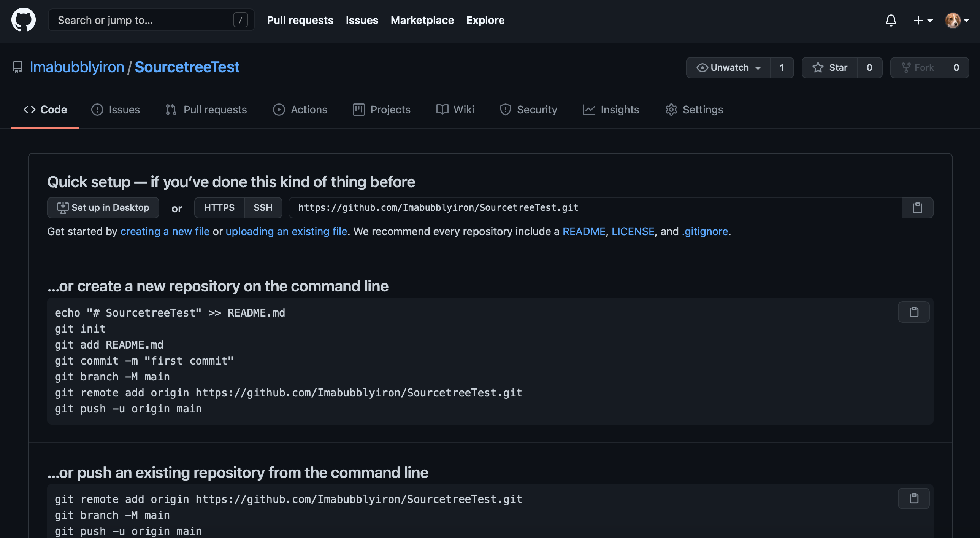Viewport: 980px width, 538px height.
Task: Click the GitHub Octocat logo
Action: click(24, 20)
